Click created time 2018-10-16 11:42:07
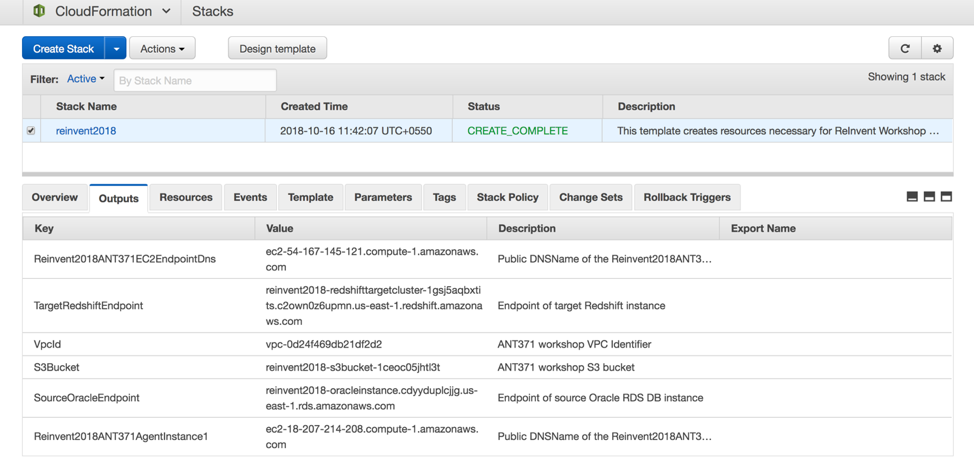The width and height of the screenshot is (974, 460). pyautogui.click(x=357, y=131)
